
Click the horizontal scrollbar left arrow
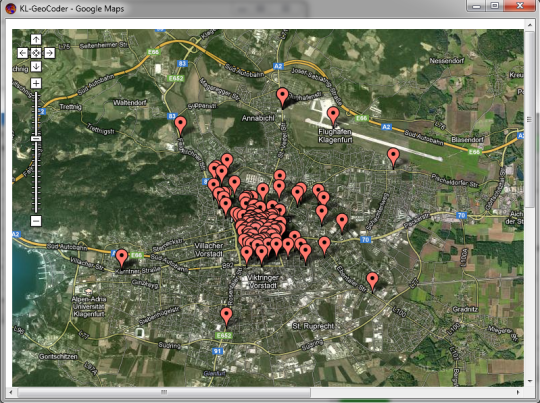[x=11, y=392]
